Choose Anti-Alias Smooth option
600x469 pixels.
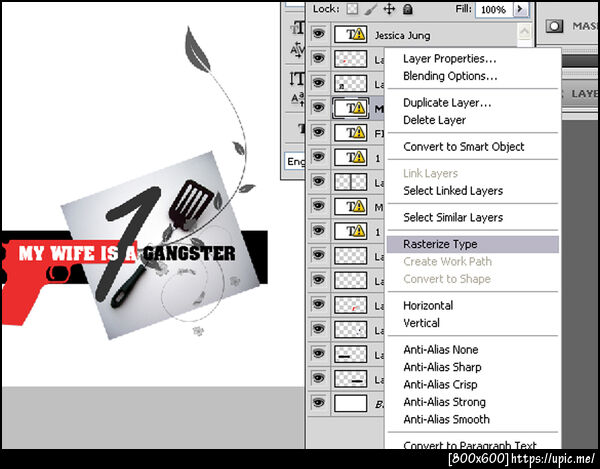point(447,419)
